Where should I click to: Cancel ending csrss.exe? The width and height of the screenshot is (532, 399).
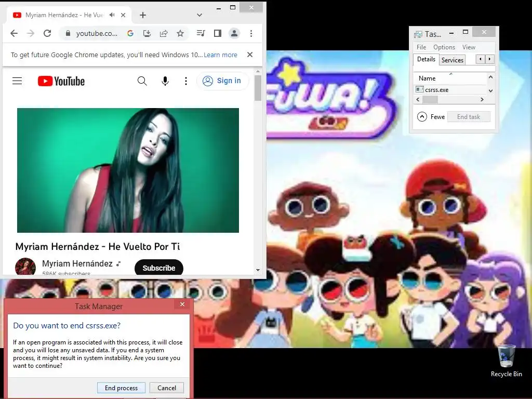[x=167, y=388]
